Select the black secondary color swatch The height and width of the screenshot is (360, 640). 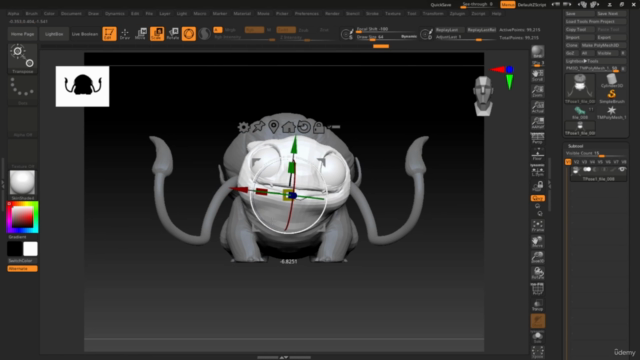coord(14,249)
